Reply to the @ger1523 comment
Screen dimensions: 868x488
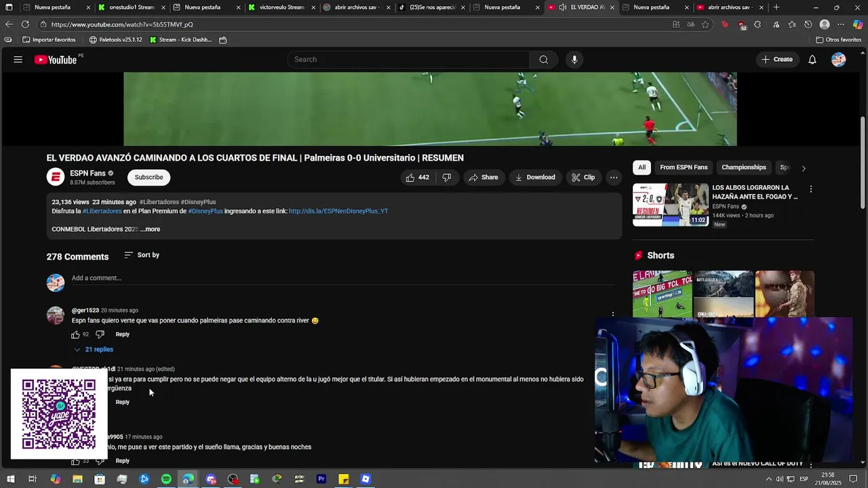click(122, 334)
